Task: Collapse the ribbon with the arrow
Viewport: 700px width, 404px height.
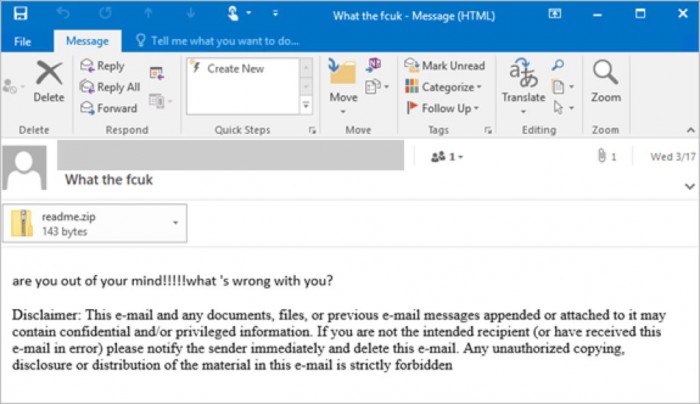Action: (689, 130)
